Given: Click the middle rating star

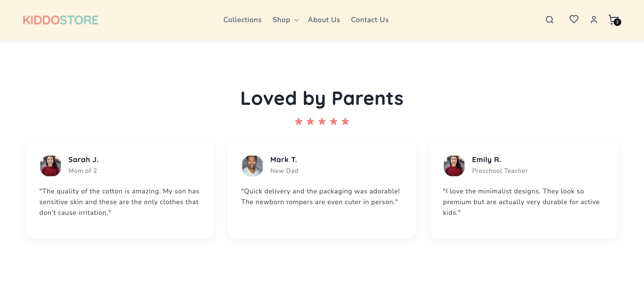Looking at the screenshot, I should click(x=322, y=121).
